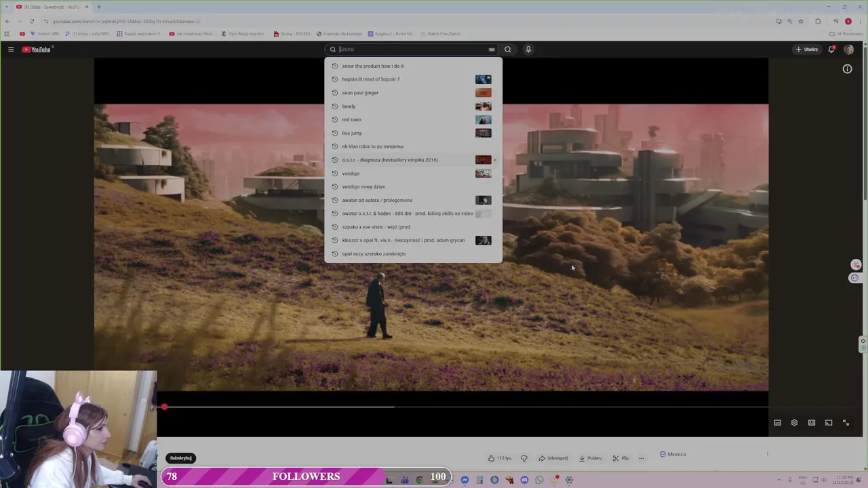
Task: Like the video showing 112 tys.
Action: coord(500,458)
